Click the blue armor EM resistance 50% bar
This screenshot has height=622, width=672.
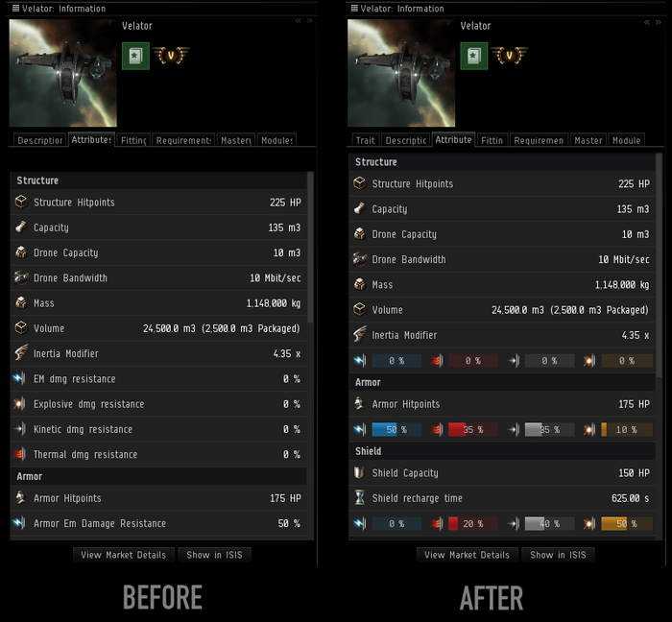396,429
